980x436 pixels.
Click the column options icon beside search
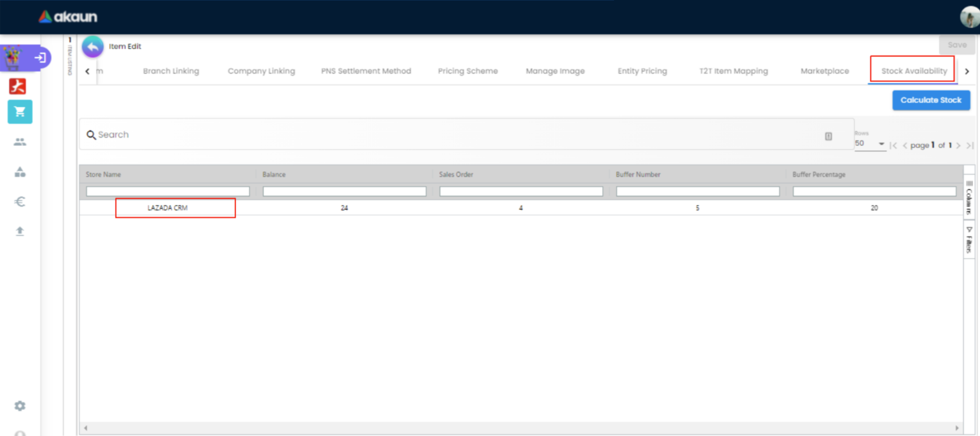(828, 136)
